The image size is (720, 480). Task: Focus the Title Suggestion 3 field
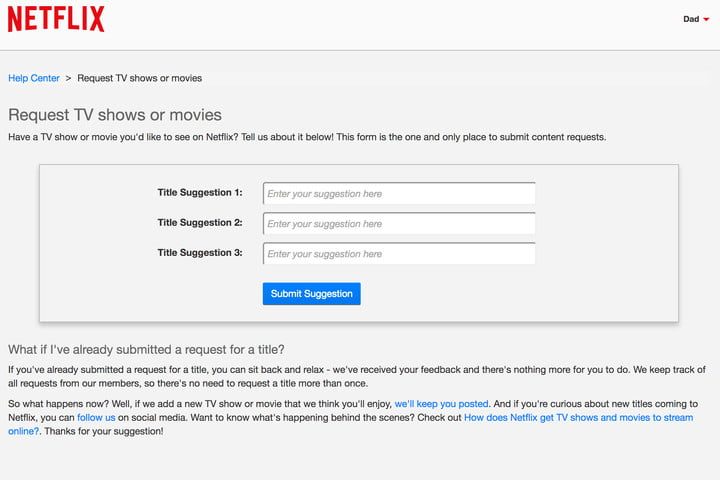click(x=399, y=254)
